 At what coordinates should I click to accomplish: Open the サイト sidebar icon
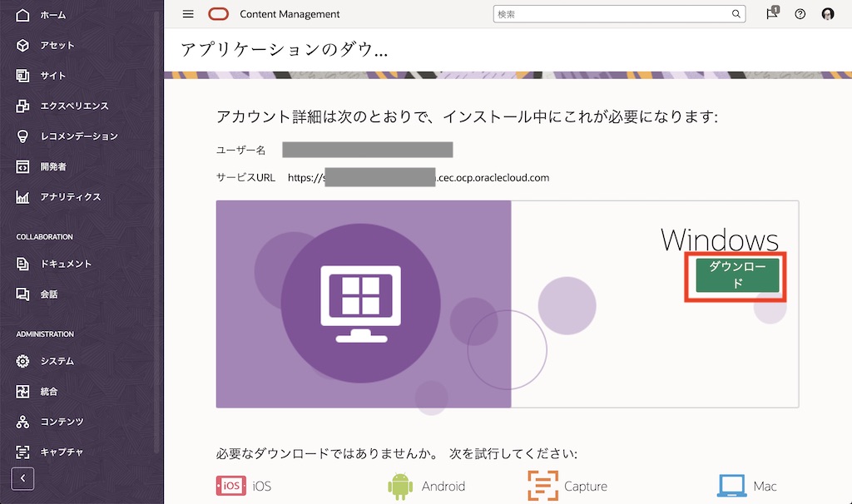coord(24,75)
